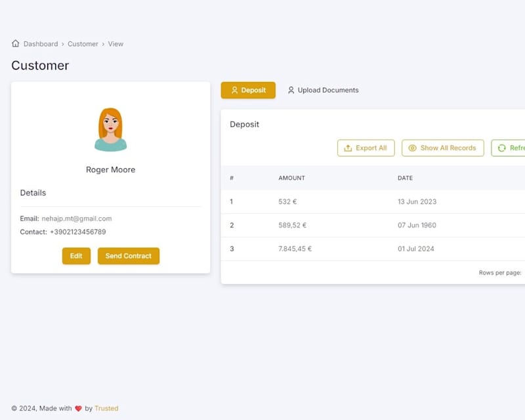
Task: Click the Deposit card title
Action: 244,124
